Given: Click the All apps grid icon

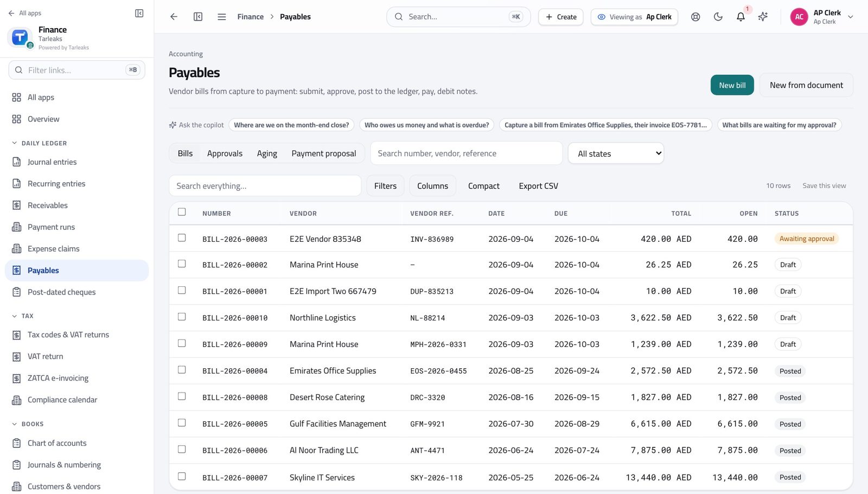Looking at the screenshot, I should coord(17,98).
